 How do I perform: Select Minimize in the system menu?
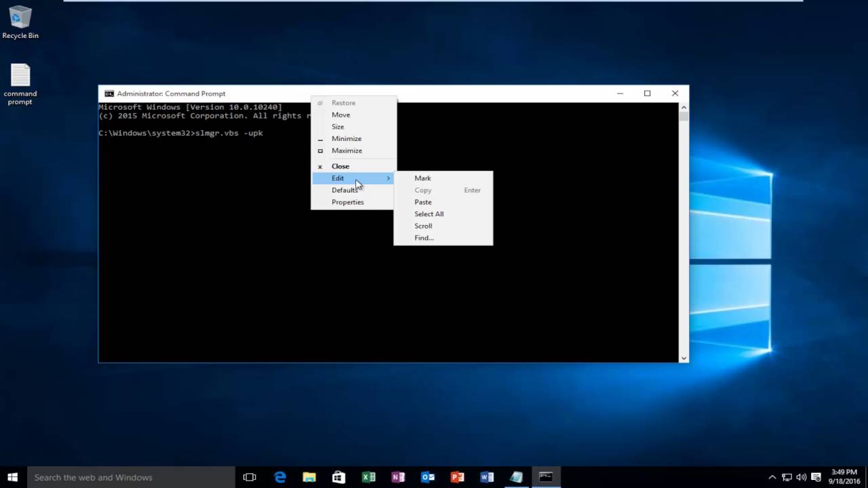[353, 138]
